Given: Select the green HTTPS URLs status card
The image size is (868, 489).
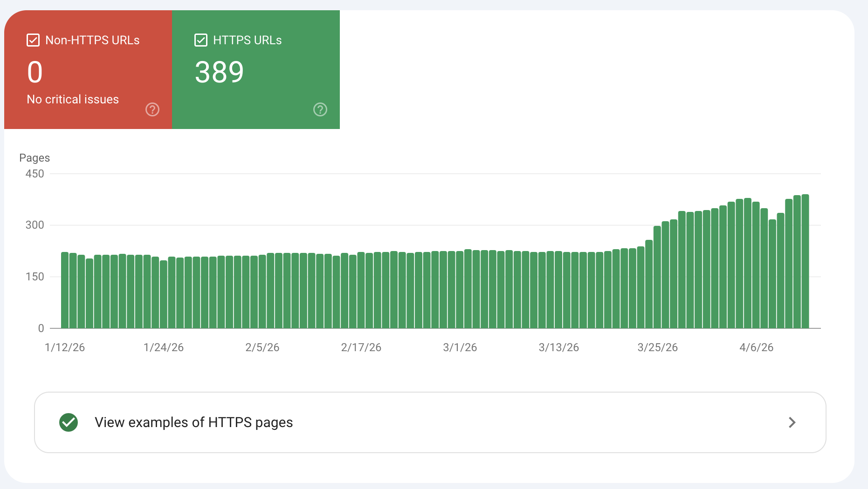Looking at the screenshot, I should coord(256,70).
